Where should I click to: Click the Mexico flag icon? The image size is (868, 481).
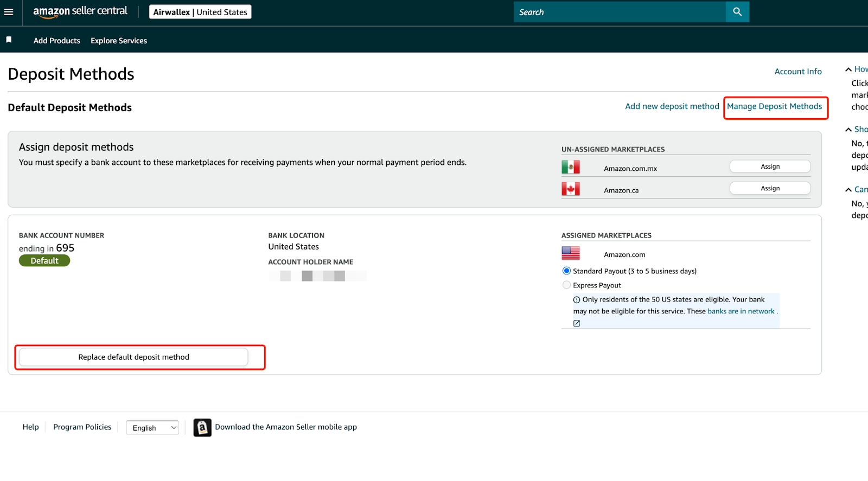pos(571,167)
